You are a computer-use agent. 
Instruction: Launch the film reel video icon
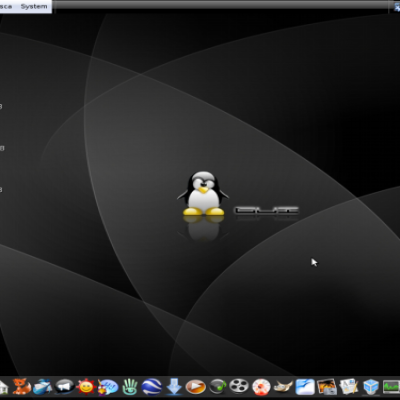pyautogui.click(x=239, y=387)
